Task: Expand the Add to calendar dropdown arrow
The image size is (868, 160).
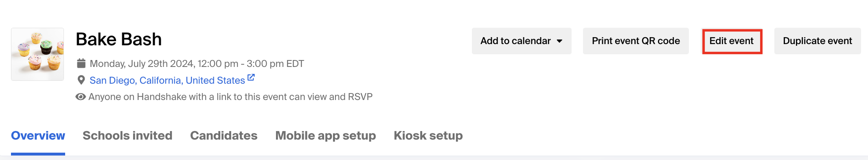Action: 559,41
